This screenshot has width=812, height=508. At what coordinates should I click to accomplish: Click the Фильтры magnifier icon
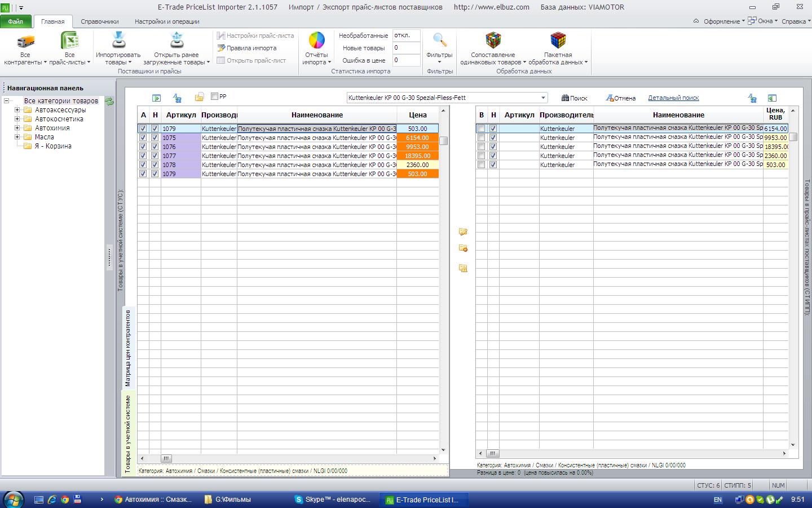click(439, 41)
